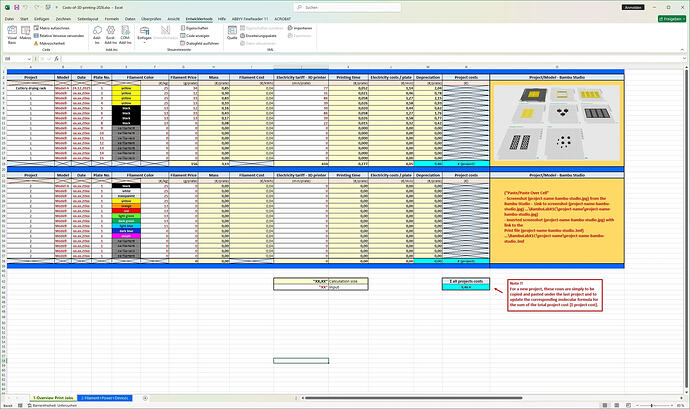
Task: Open Eigenschaften in Steuerelemente group
Action: pyautogui.click(x=195, y=28)
